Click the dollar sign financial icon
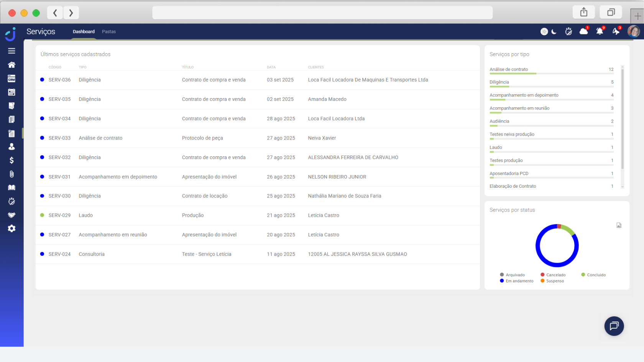This screenshot has height=362, width=644. click(11, 160)
